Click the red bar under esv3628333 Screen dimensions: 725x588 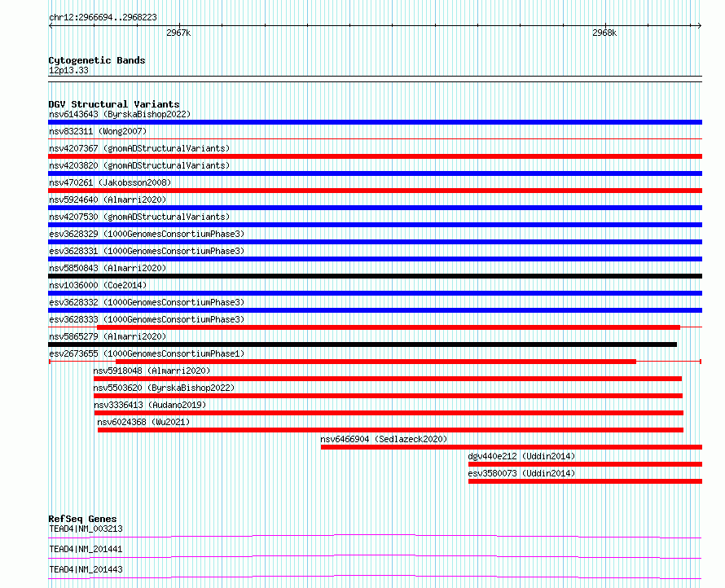(389, 327)
